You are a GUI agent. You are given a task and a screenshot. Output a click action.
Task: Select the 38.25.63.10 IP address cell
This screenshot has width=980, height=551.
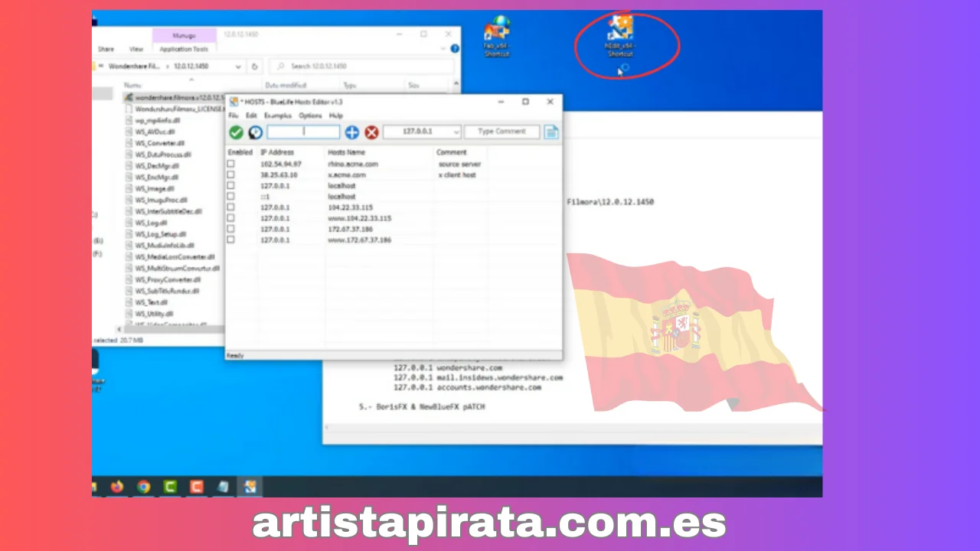(x=279, y=174)
